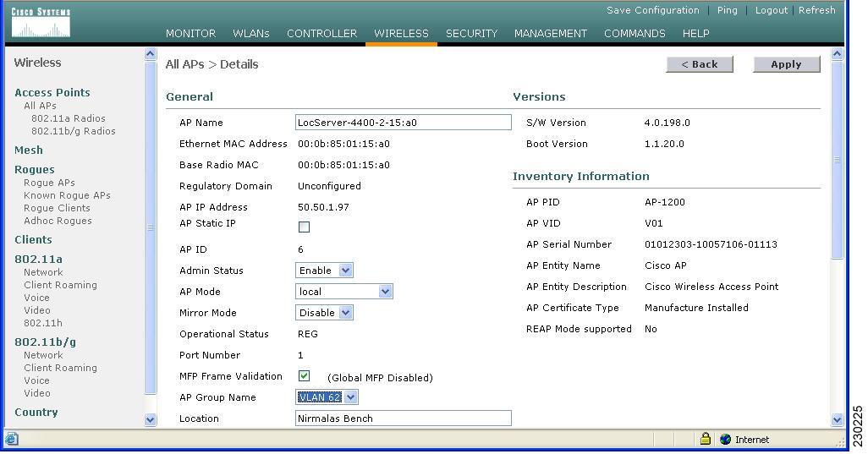Click the Logout link
Screen dimensions: 868x454
771,10
